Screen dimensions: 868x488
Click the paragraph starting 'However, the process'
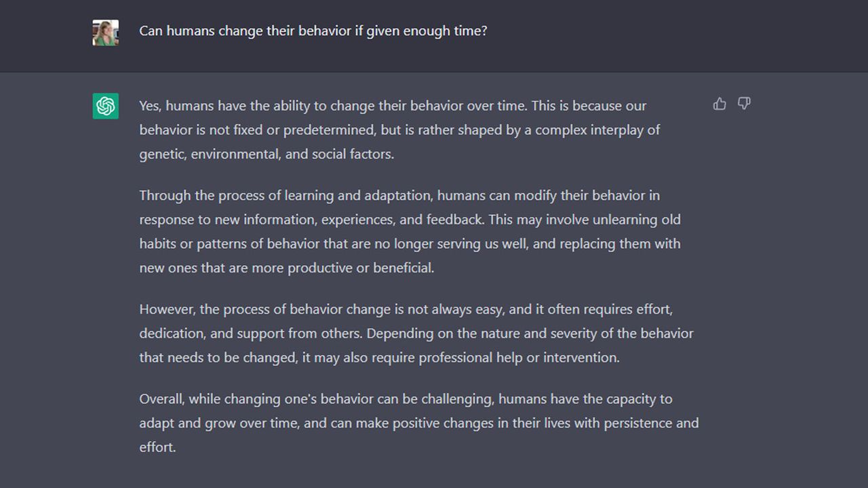coord(416,333)
